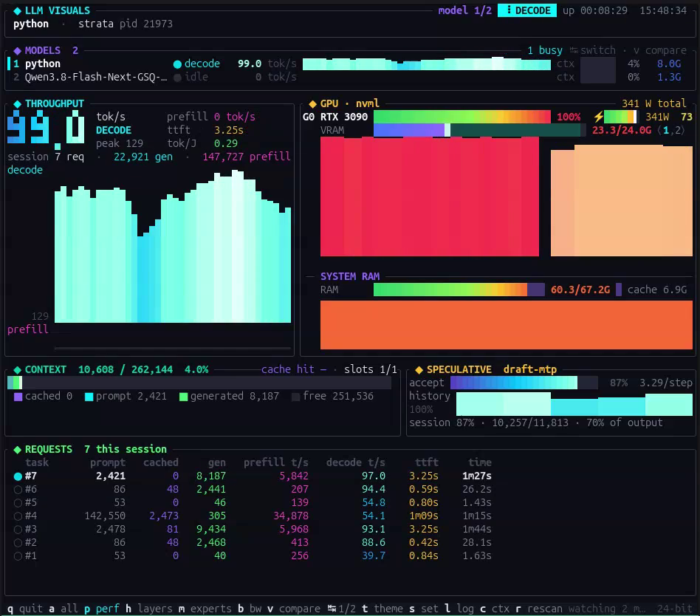Click the speculative accept rate bar
The image size is (700, 616).
tap(524, 383)
